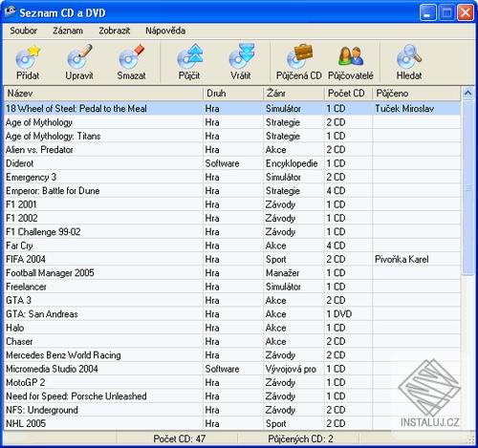Return a disc via the Vrátit icon
The height and width of the screenshot is (448, 478).
241,57
